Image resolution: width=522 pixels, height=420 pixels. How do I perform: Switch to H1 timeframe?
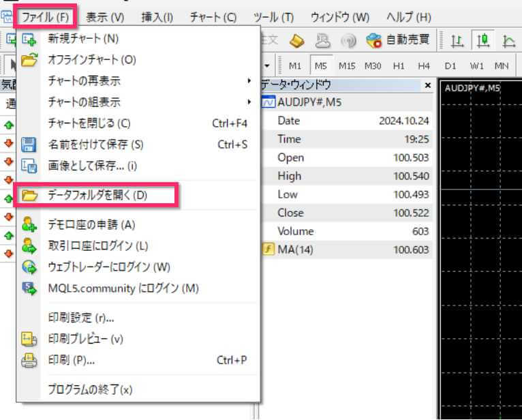(399, 66)
